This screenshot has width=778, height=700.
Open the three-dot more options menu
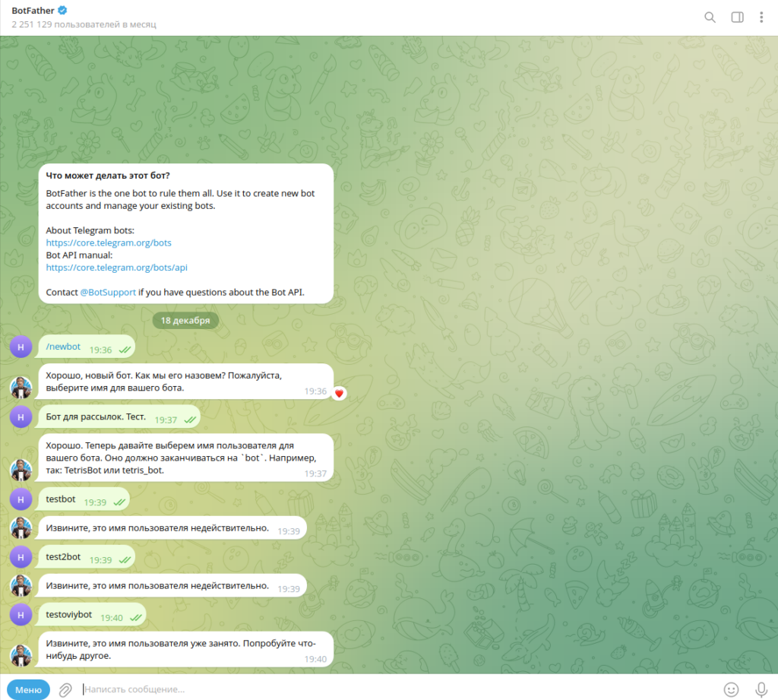(x=761, y=17)
